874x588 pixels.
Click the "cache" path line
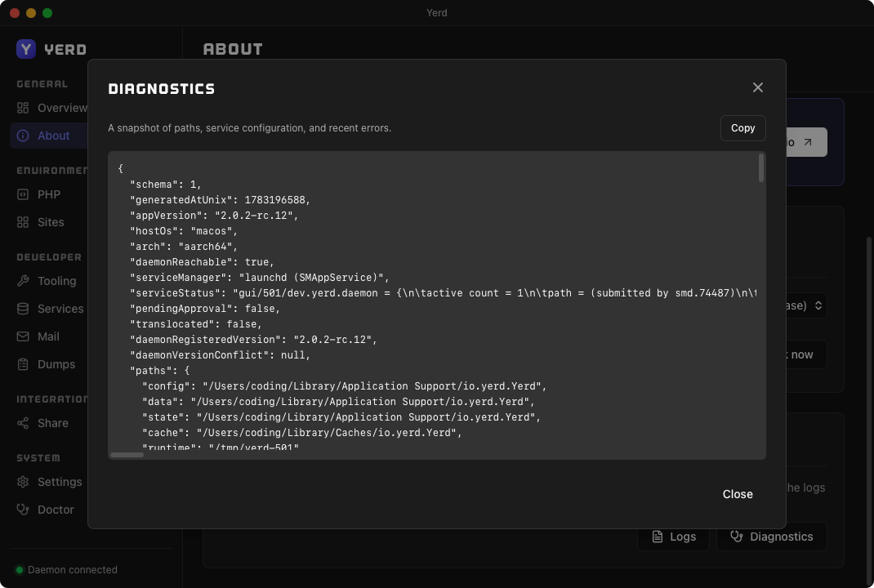click(x=301, y=433)
